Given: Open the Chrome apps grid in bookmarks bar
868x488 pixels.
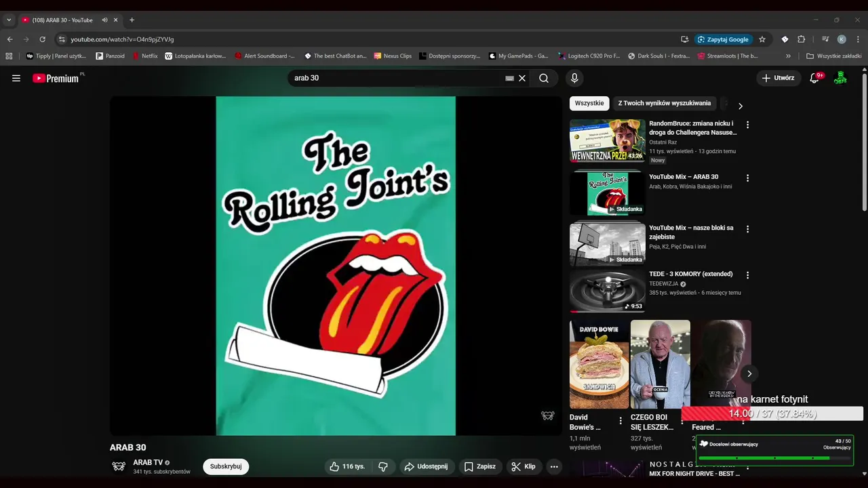Looking at the screenshot, I should tap(9, 56).
